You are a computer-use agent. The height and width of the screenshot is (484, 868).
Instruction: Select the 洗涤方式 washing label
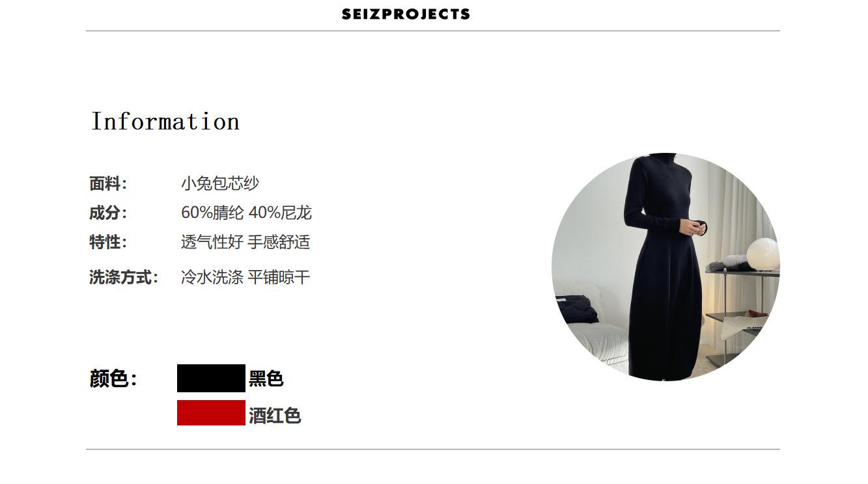click(x=124, y=278)
